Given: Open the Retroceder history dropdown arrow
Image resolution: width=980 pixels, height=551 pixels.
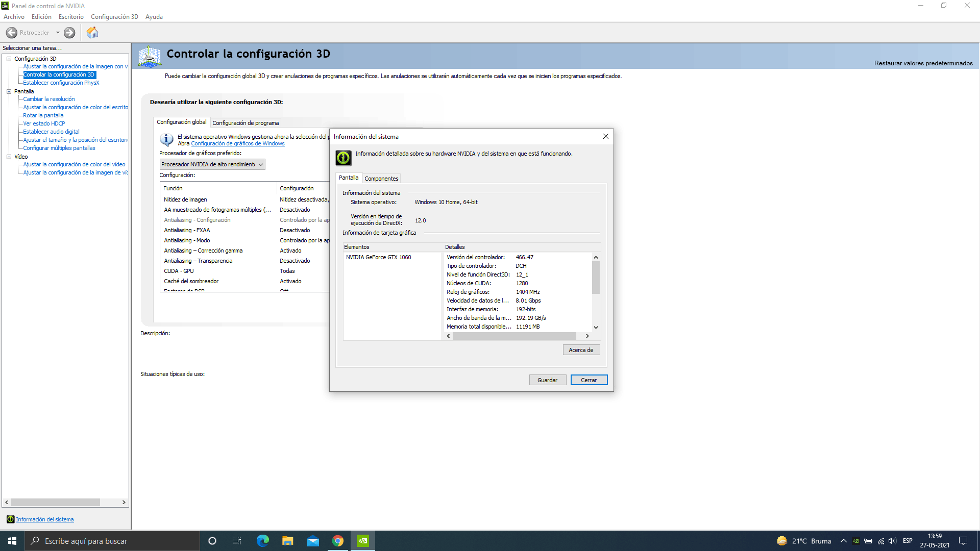Looking at the screenshot, I should point(58,33).
